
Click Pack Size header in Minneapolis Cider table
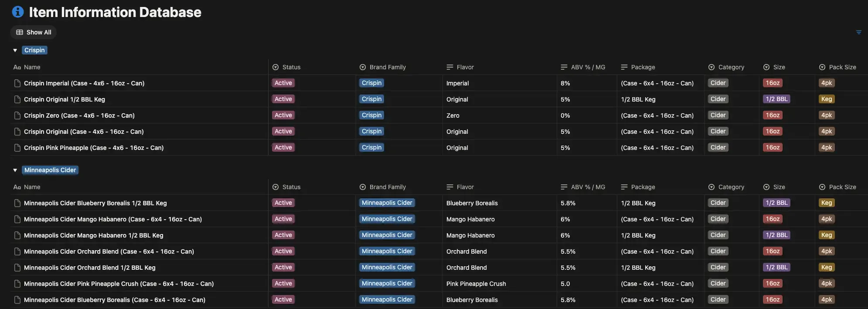point(837,187)
